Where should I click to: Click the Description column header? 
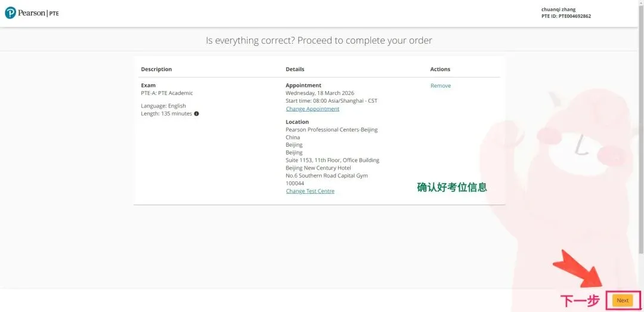click(x=156, y=69)
